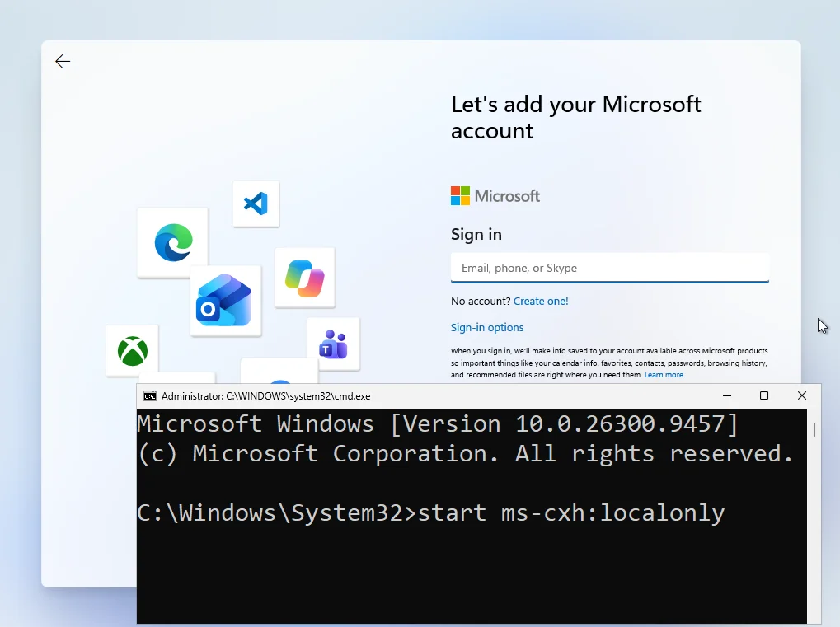Screen dimensions: 840x627
Task: Click the 'Sign in' heading
Action: 476,234
